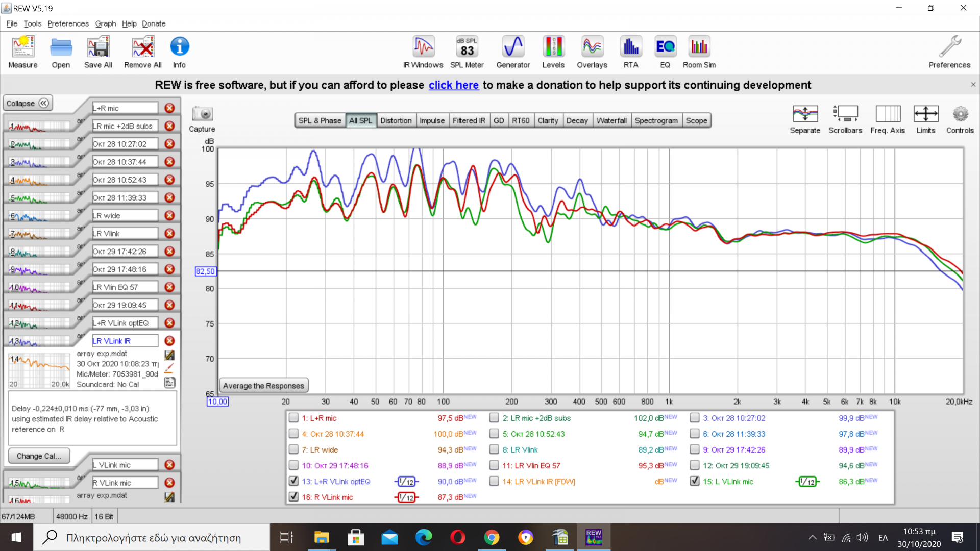Screen dimensions: 980x551
Task: Remove the L+R mic measurement
Action: pyautogui.click(x=169, y=108)
